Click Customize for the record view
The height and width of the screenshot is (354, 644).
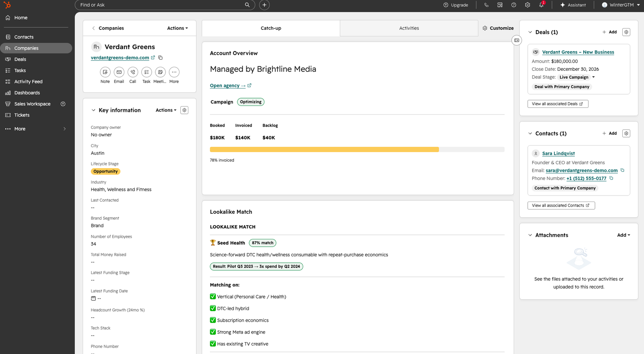(x=498, y=28)
